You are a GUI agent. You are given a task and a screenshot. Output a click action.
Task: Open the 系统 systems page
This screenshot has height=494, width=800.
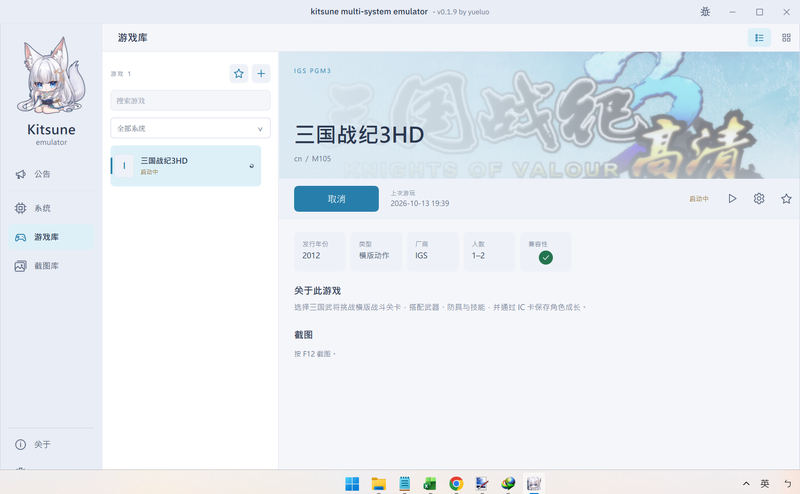coord(51,208)
